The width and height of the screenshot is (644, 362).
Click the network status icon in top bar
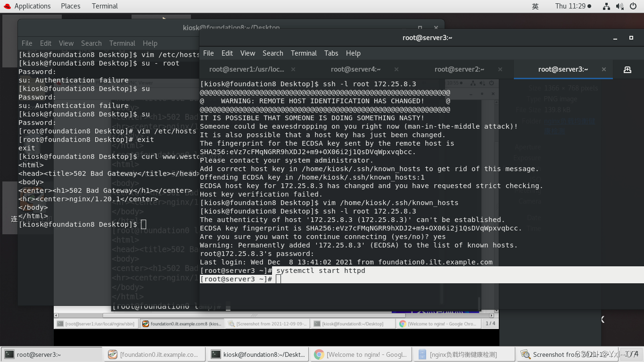tap(606, 6)
